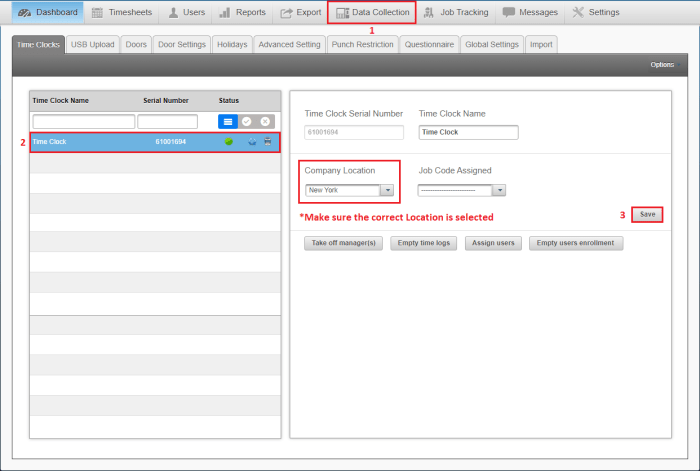The height and width of the screenshot is (471, 700).
Task: Click the checkmark status filter icon
Action: pyautogui.click(x=246, y=121)
